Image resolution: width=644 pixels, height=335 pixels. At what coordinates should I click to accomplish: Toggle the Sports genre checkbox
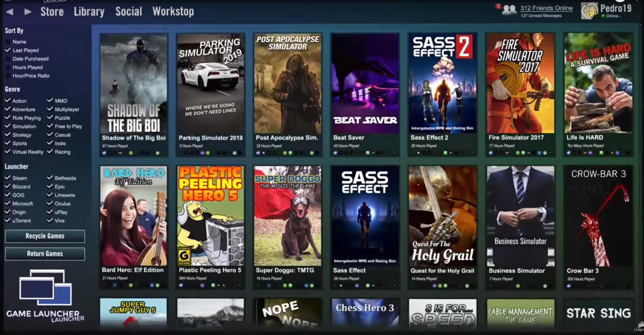[8, 144]
